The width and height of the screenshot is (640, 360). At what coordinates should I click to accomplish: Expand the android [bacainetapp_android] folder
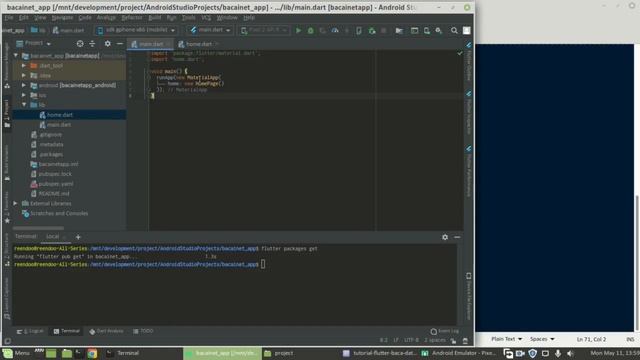(24, 85)
